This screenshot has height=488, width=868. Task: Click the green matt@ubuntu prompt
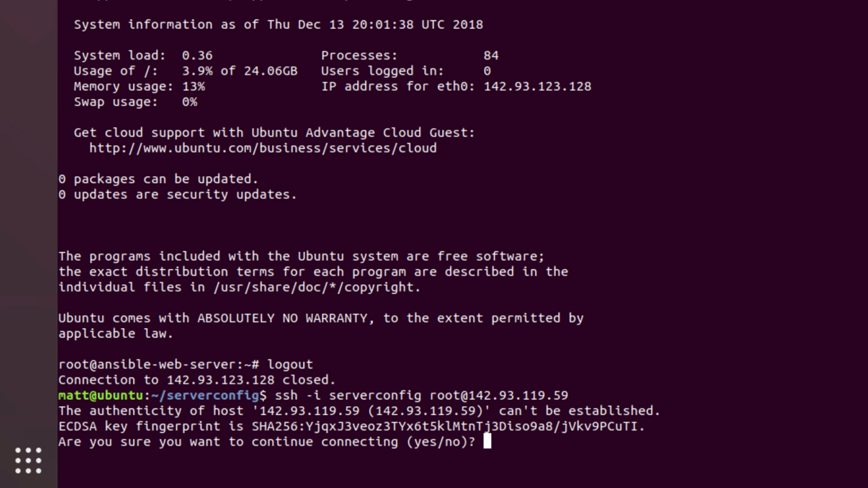(x=100, y=396)
